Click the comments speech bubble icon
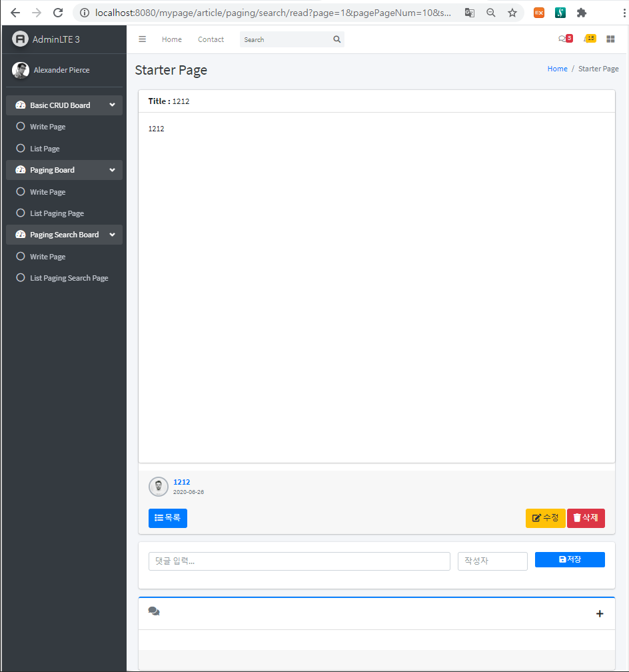This screenshot has height=672, width=629. coord(154,611)
